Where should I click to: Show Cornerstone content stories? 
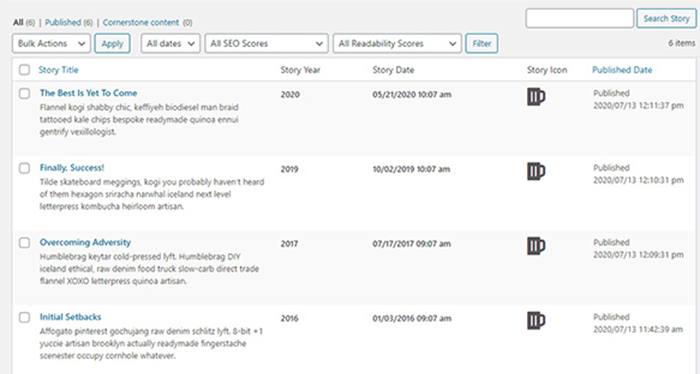tap(141, 22)
